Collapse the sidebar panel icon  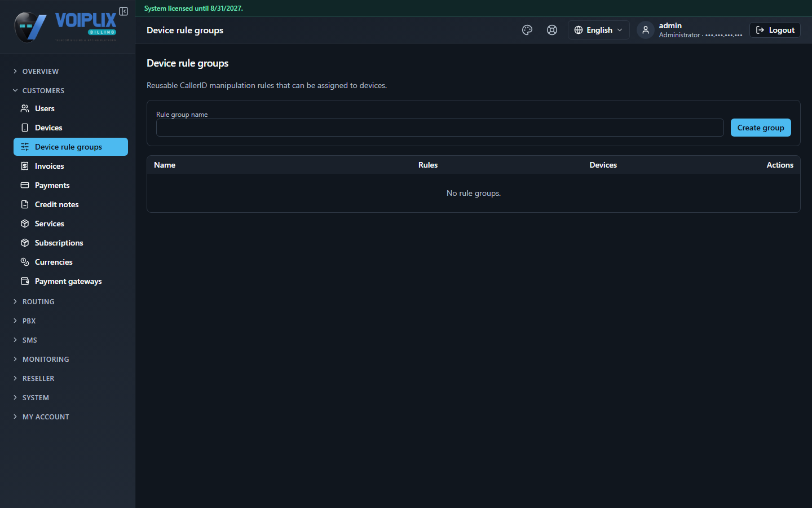click(x=123, y=11)
